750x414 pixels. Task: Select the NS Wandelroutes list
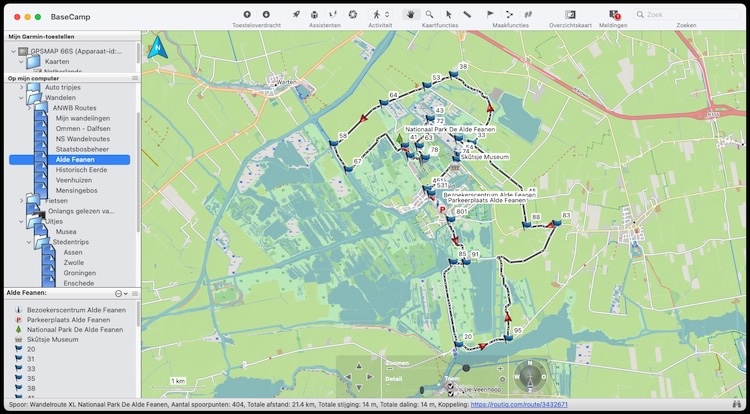click(x=82, y=139)
